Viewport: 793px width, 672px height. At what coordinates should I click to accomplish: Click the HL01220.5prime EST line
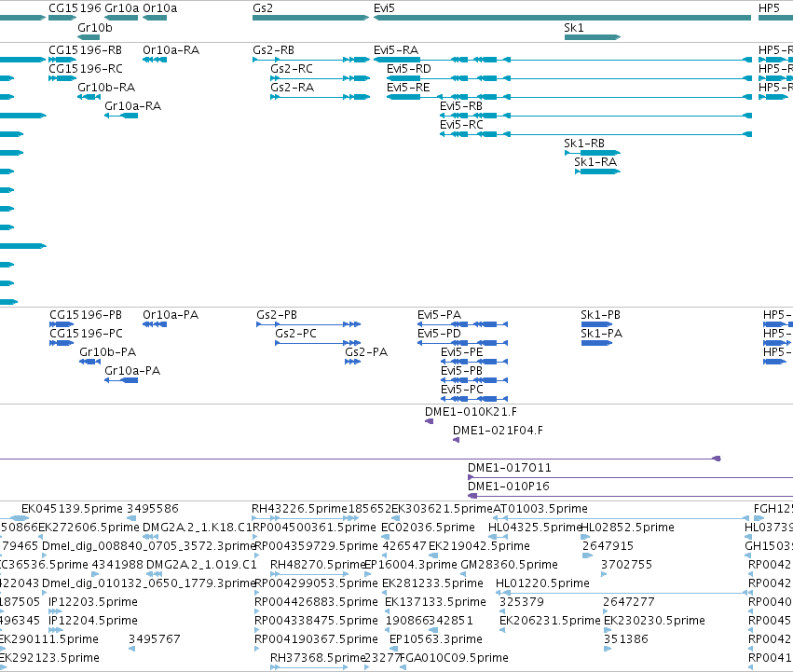[623, 593]
